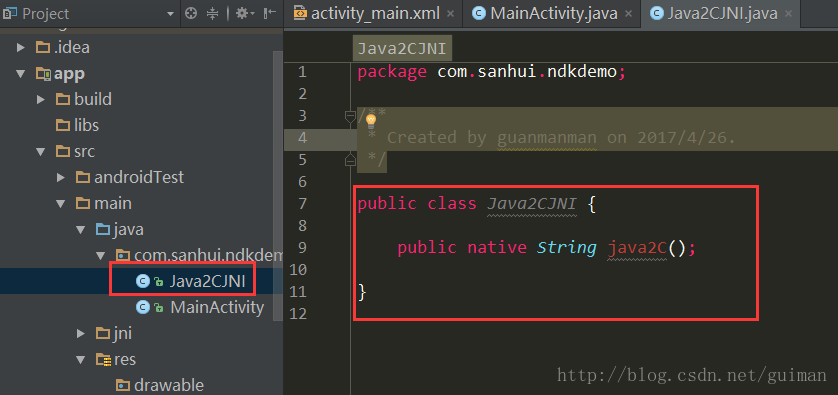The image size is (838, 395).
Task: Click the intention lightbulb icon on line 3
Action: (371, 121)
